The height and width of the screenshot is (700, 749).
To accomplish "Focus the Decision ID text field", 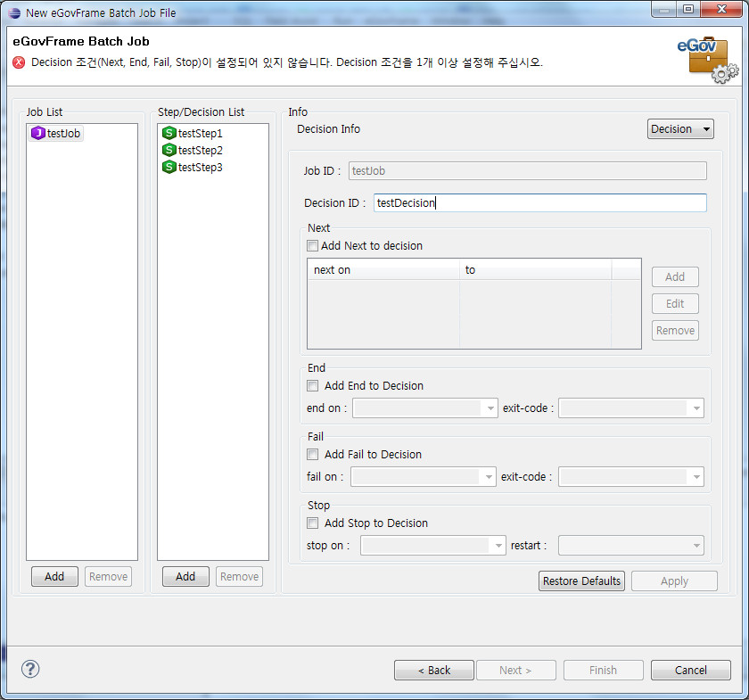I will (539, 203).
